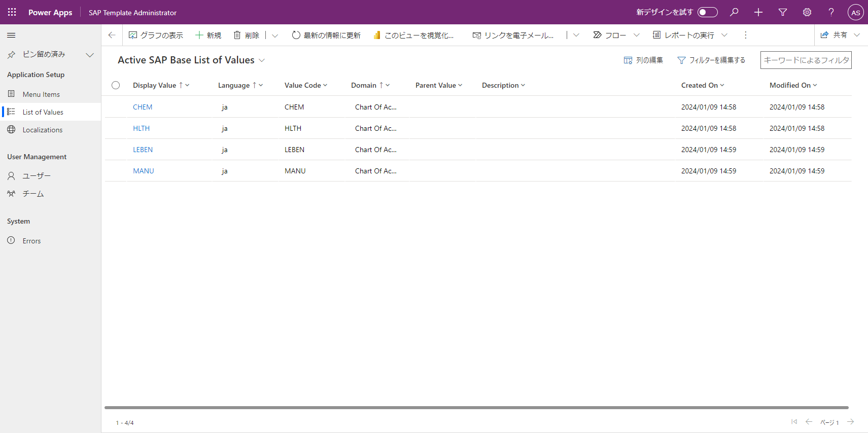The image size is (868, 433).
Task: Expand the dropdown next to 削除
Action: coord(275,35)
